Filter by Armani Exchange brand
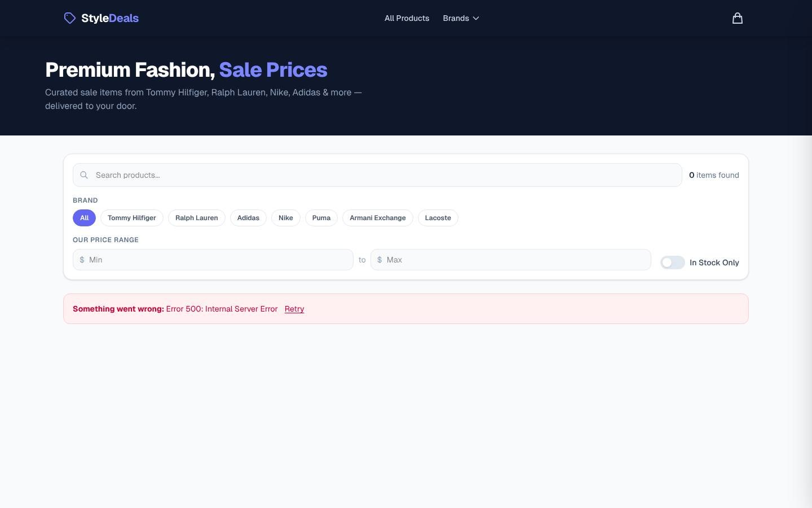This screenshot has width=812, height=508. tap(378, 218)
